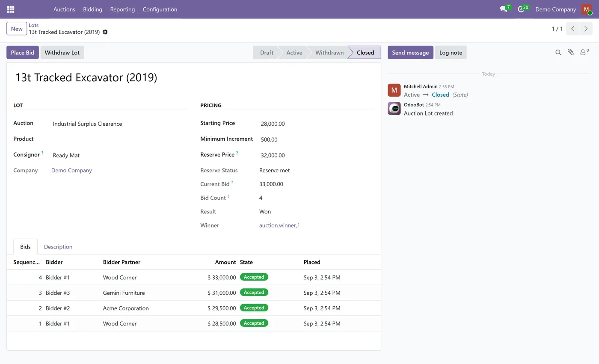
Task: Set status to Withdrawn stage
Action: 329,53
